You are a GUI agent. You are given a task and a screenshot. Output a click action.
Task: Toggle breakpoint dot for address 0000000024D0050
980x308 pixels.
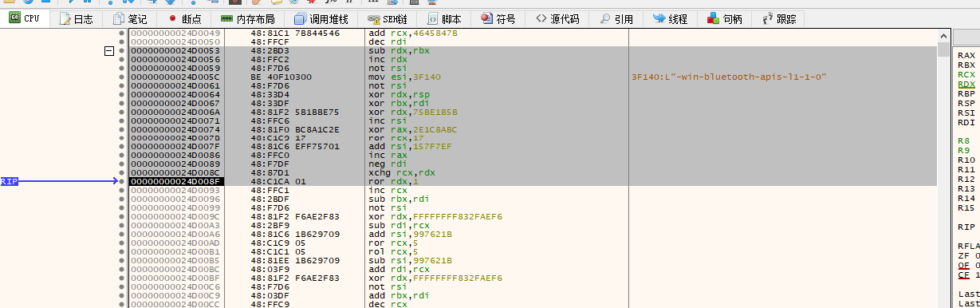pos(121,42)
